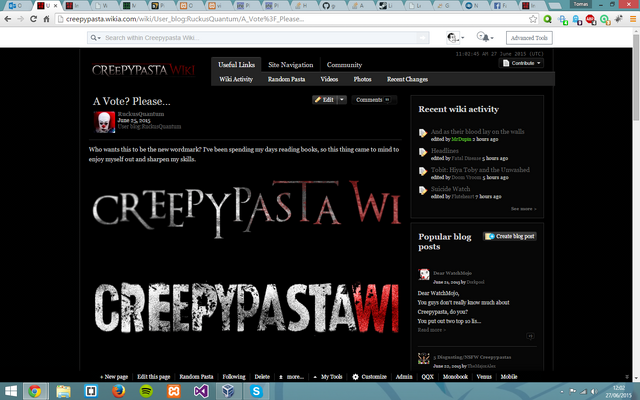Screen dimensions: 640x400
Task: Open Visual Studio from taskbar
Action: (201, 391)
